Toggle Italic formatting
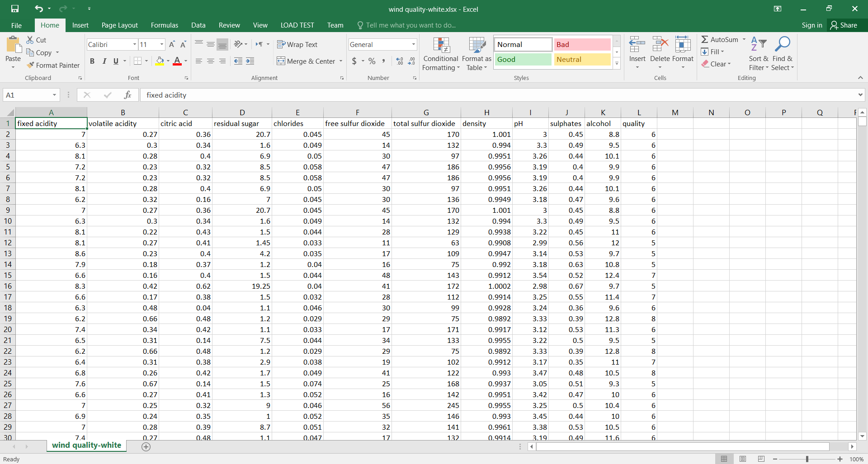Screen dimensions: 868x464 (x=104, y=61)
